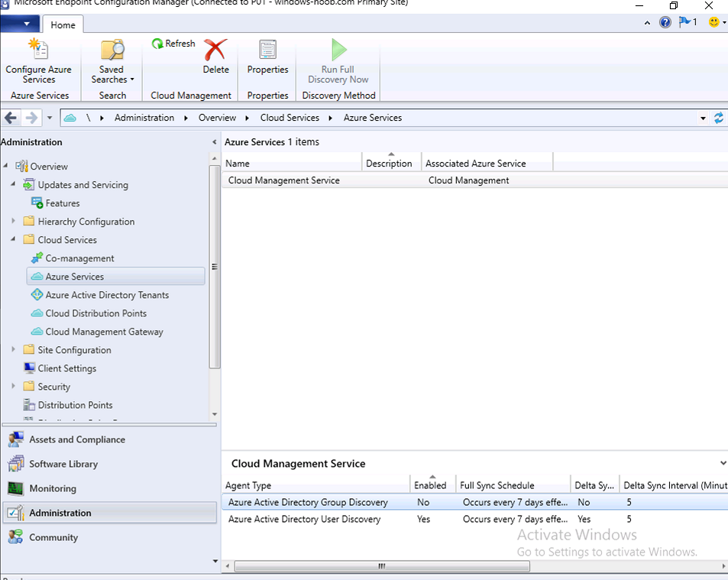Delete the selected Azure service
Image resolution: width=728 pixels, height=580 pixels.
pyautogui.click(x=215, y=57)
